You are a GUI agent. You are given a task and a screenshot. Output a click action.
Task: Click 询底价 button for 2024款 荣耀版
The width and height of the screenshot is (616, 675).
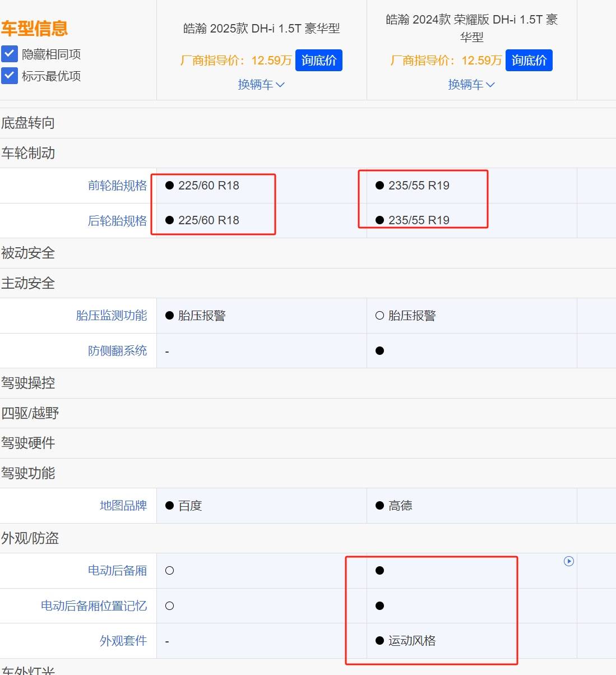529,61
